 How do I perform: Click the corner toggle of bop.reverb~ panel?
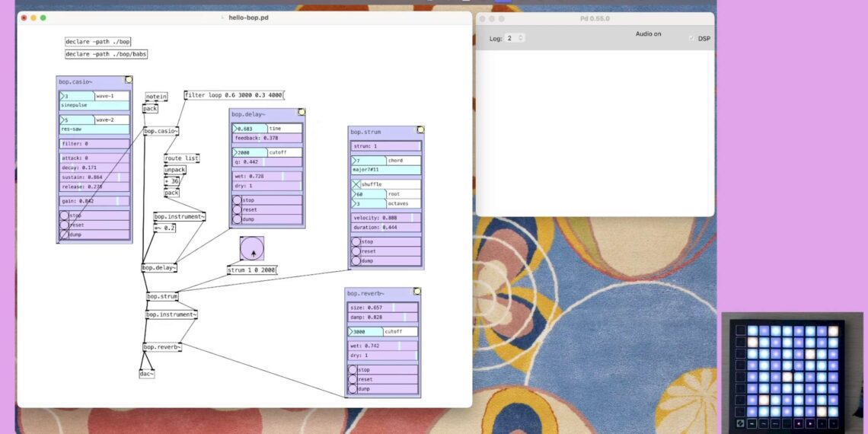click(417, 292)
